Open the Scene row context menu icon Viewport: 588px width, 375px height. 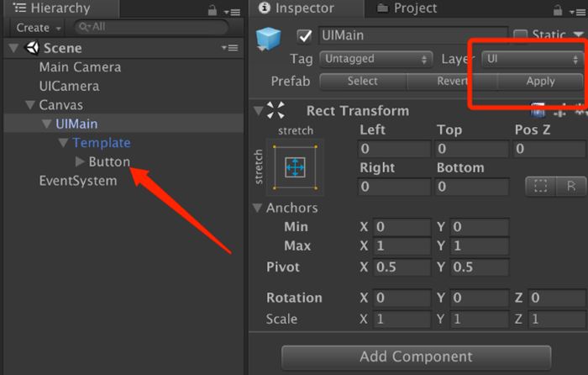[x=230, y=48]
